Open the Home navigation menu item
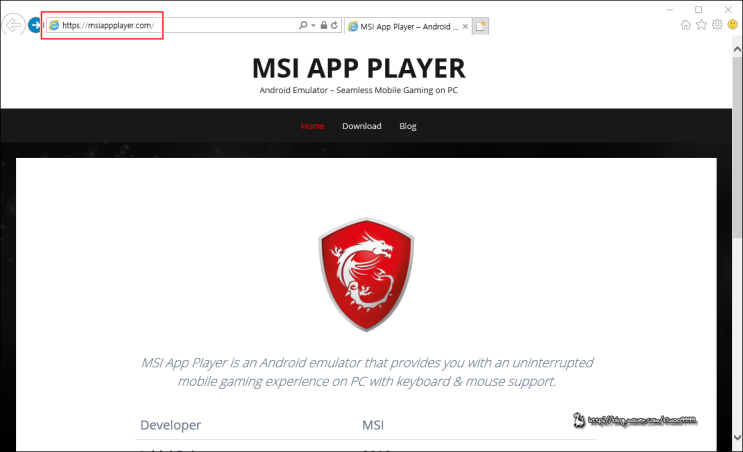Screen dimensions: 743x452 click(x=312, y=126)
